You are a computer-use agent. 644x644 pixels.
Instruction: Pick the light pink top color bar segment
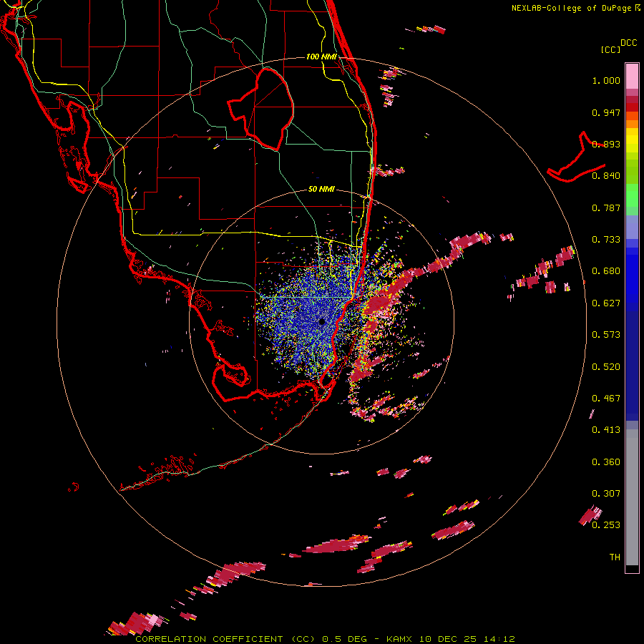(632, 76)
